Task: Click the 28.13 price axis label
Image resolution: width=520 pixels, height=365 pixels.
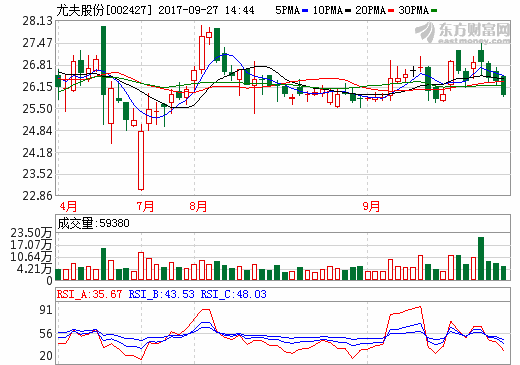Action: tap(38, 21)
